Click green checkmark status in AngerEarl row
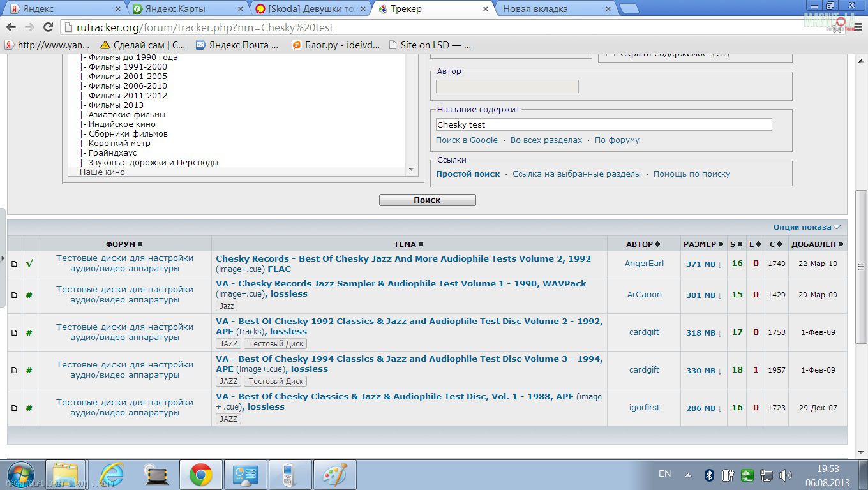This screenshot has height=490, width=868. click(29, 264)
